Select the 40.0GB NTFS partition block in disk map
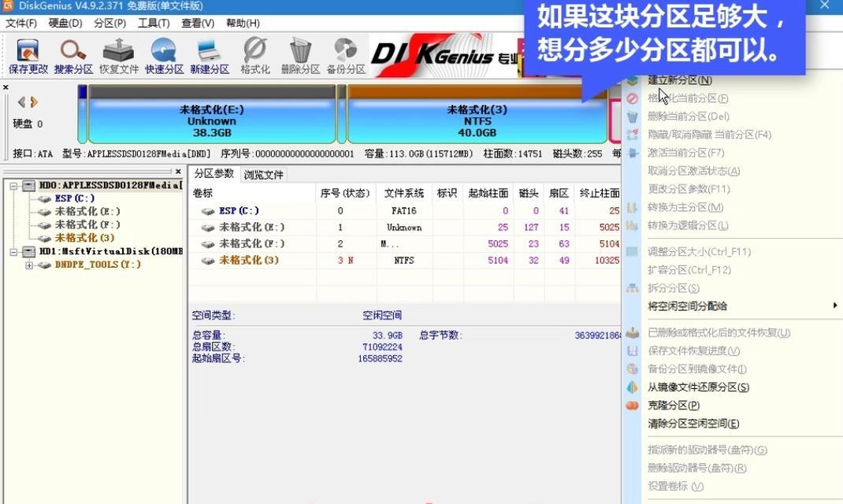The image size is (843, 504). [477, 114]
